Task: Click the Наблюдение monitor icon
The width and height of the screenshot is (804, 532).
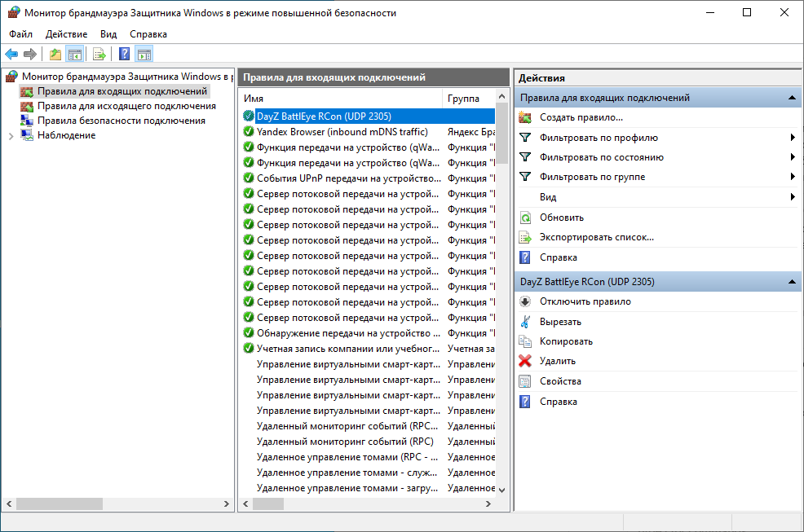Action: point(27,135)
